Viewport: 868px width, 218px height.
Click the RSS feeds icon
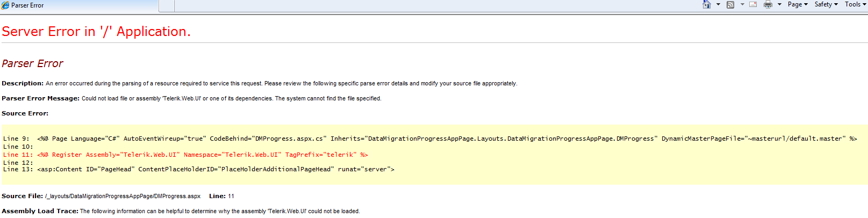click(x=730, y=4)
